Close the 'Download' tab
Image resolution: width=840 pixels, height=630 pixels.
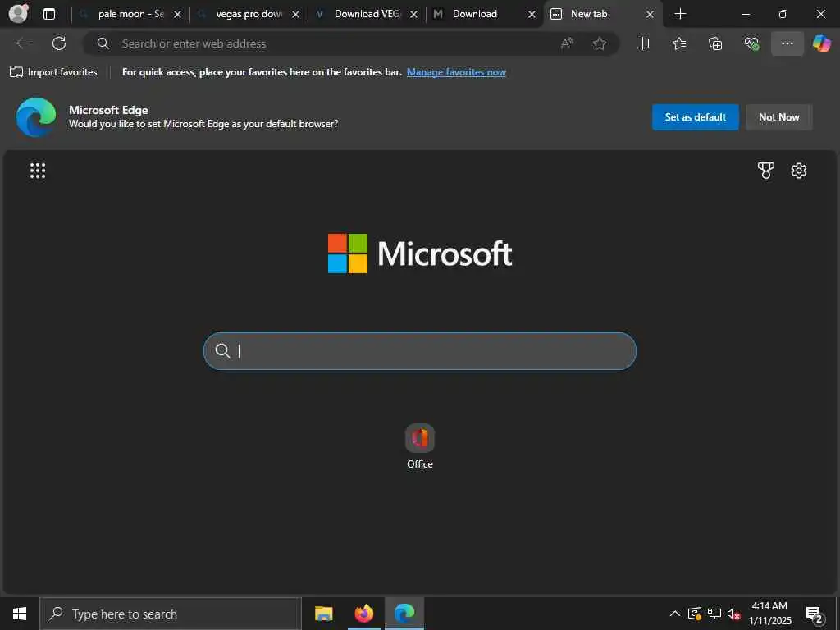(532, 15)
